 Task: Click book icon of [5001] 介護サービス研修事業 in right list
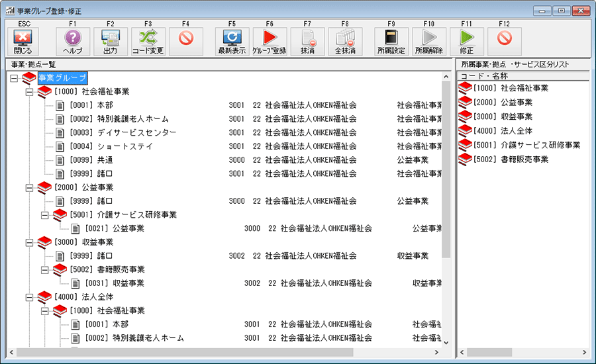(465, 145)
